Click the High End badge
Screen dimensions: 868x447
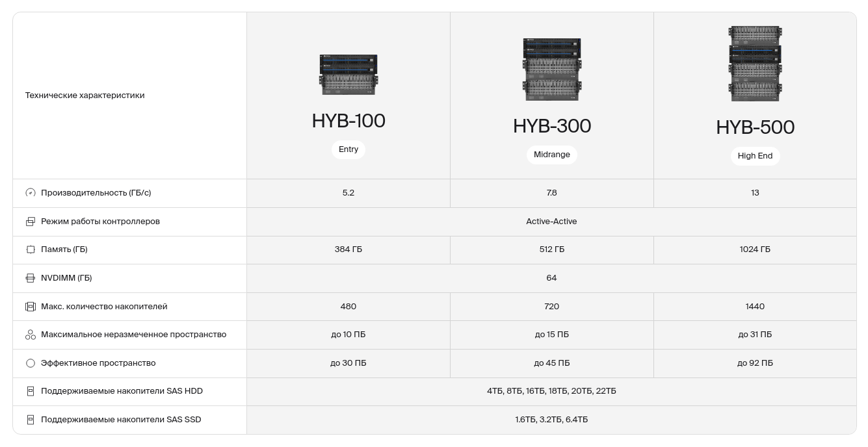(755, 156)
